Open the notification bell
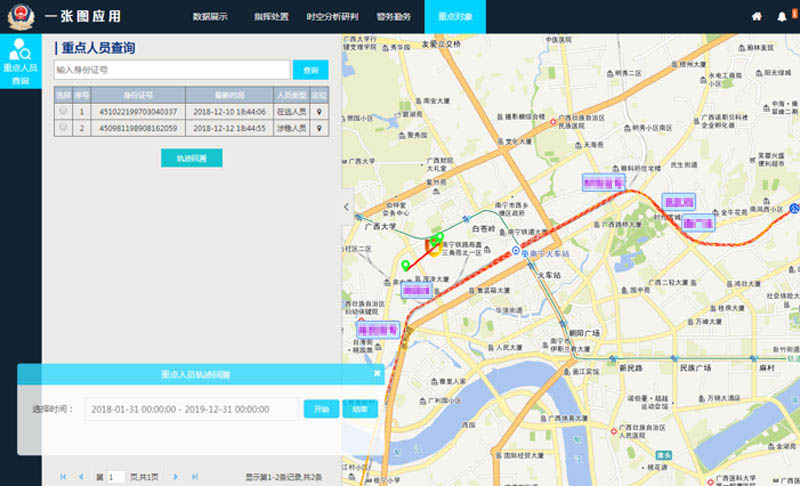This screenshot has width=800, height=486. click(x=782, y=17)
